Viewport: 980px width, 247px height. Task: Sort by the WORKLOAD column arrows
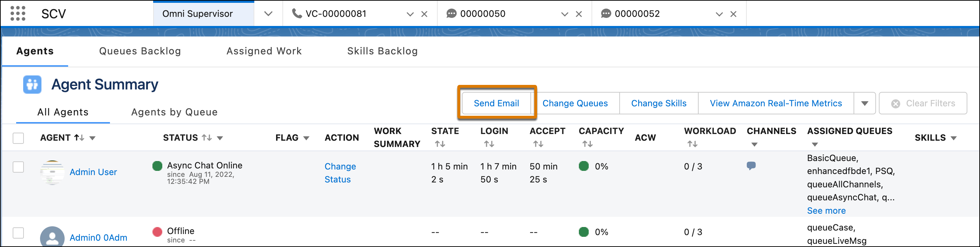692,144
